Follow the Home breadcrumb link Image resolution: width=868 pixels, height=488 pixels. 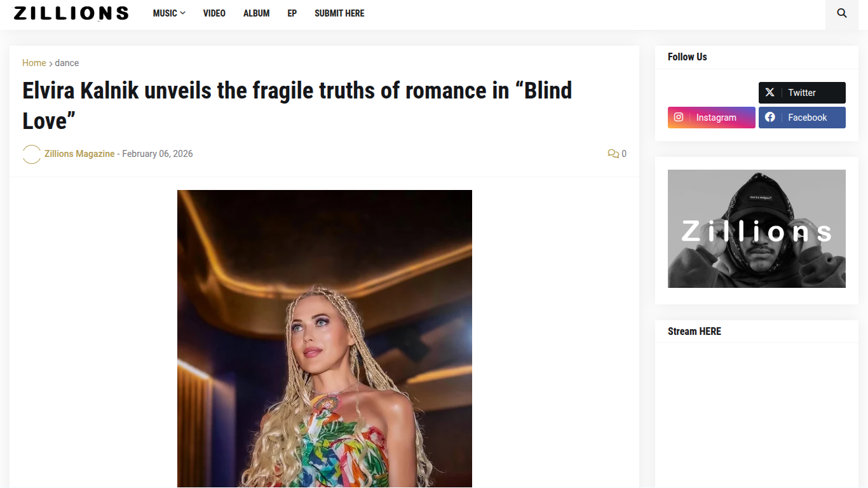(34, 63)
